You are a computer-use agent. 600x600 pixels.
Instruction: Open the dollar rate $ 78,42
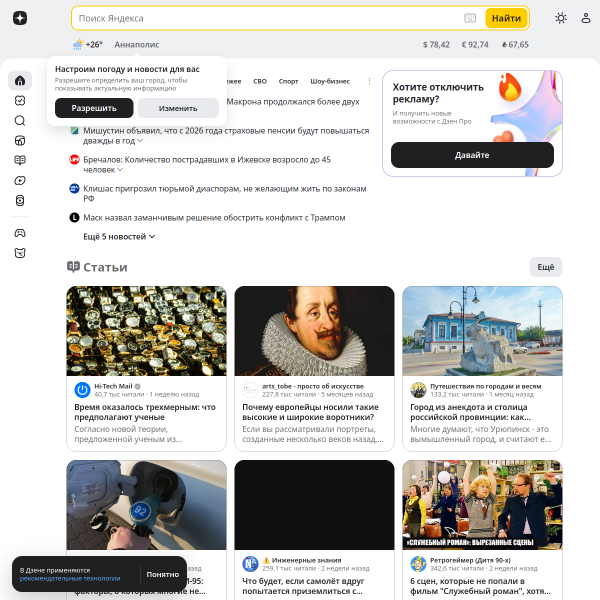pyautogui.click(x=436, y=44)
